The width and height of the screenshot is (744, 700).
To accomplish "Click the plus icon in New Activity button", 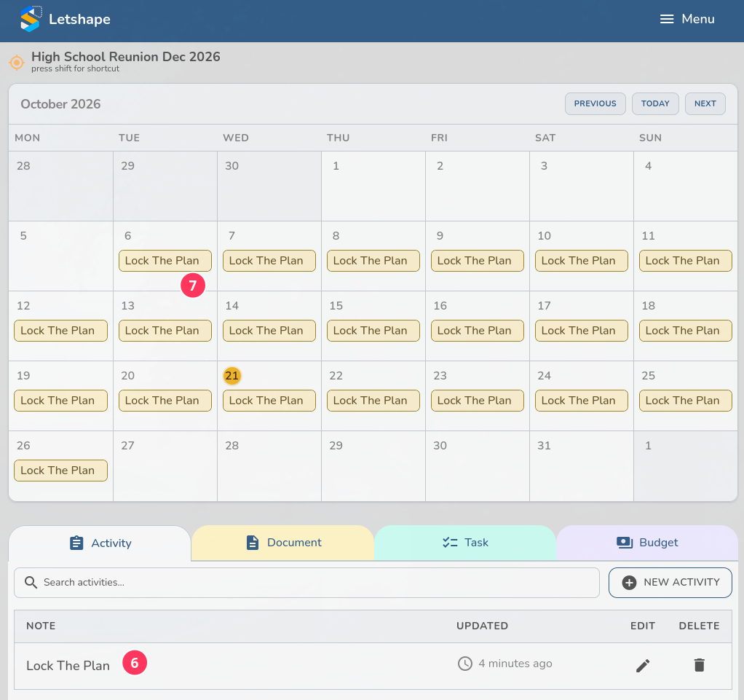I will tap(629, 582).
